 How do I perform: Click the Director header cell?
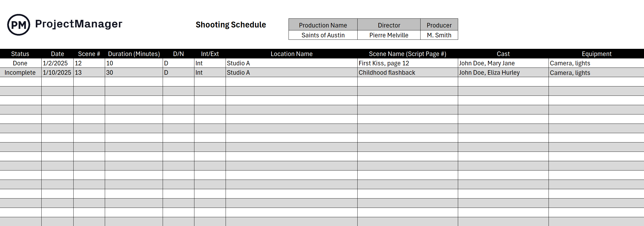tap(389, 25)
